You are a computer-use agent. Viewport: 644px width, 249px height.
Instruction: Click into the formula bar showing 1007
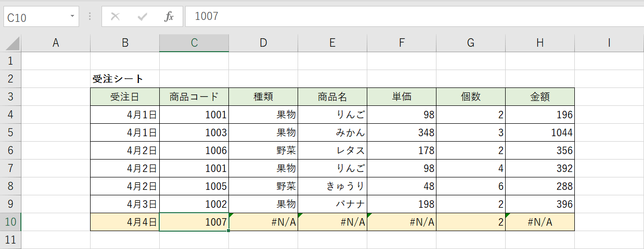click(x=415, y=16)
